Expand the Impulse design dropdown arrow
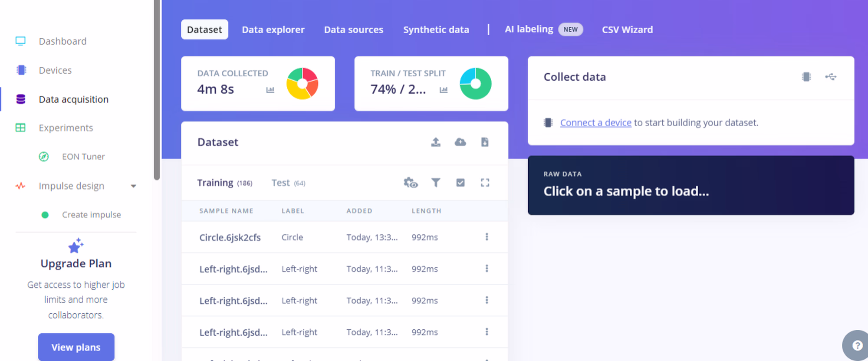Screen dimensions: 868x361 (134, 186)
